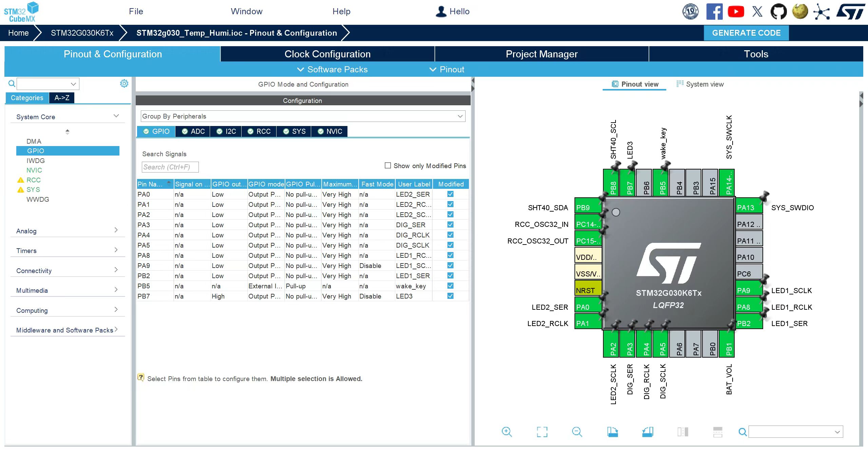Go to Home breadcrumb
The width and height of the screenshot is (868, 450).
pos(18,33)
